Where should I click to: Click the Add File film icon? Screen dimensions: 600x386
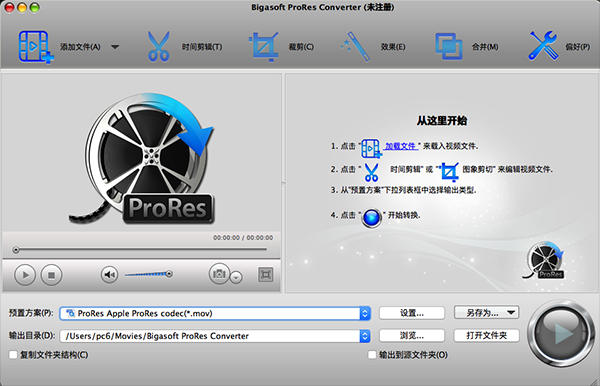click(x=36, y=47)
